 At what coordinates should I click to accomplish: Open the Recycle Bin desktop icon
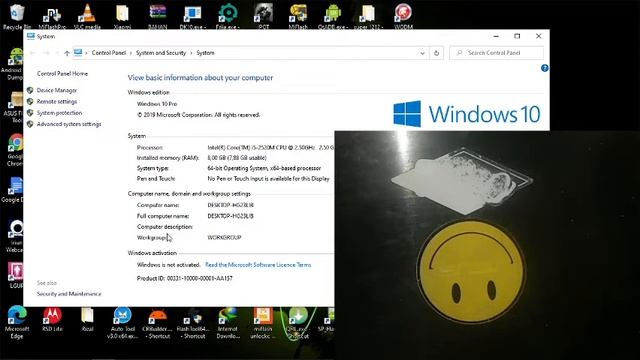17,16
